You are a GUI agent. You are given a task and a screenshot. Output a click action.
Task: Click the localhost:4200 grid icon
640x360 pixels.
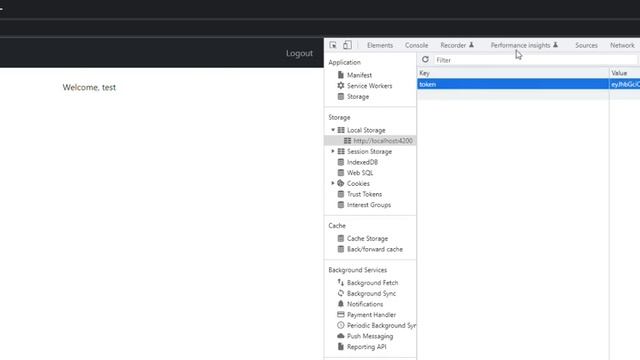point(347,140)
